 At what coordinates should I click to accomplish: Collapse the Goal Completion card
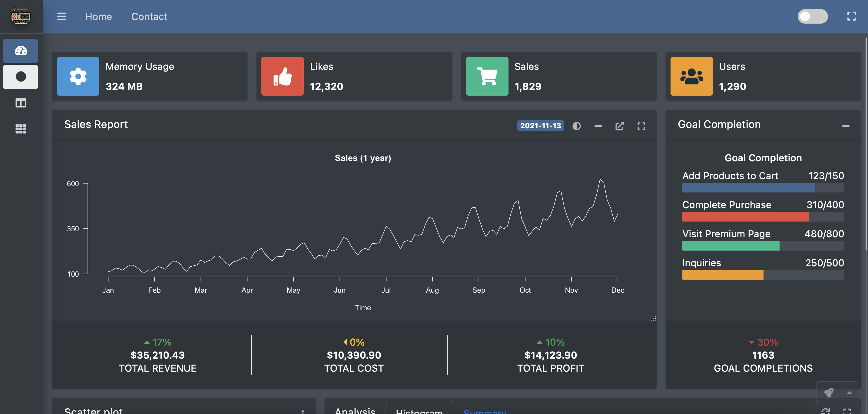(x=845, y=126)
